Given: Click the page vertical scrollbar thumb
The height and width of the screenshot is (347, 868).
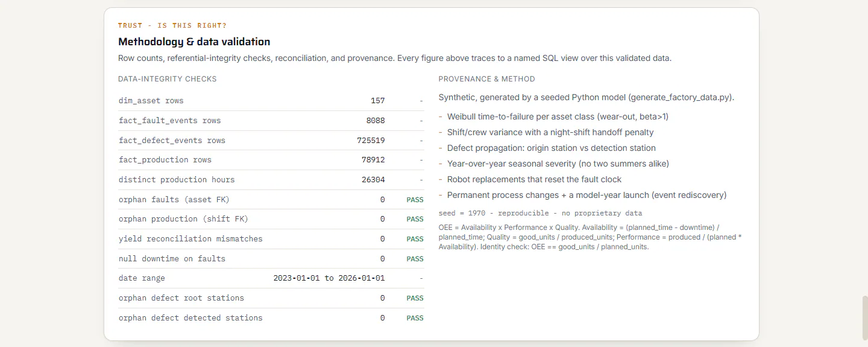Looking at the screenshot, I should [x=864, y=318].
